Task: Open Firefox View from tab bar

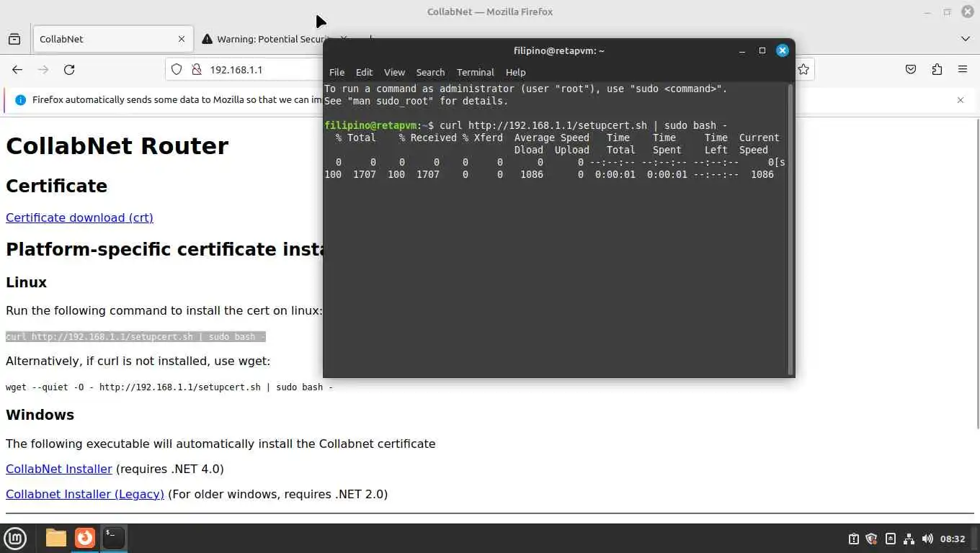Action: click(x=14, y=39)
